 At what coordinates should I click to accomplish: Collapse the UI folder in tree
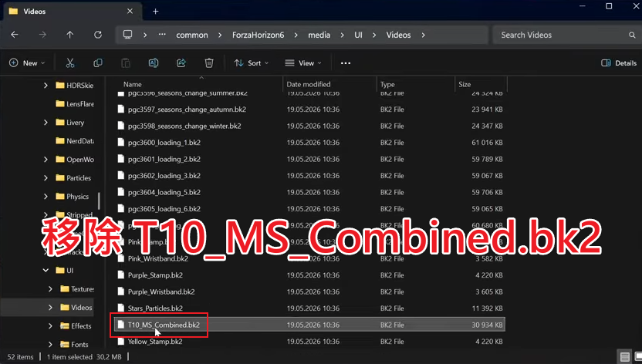click(x=46, y=271)
